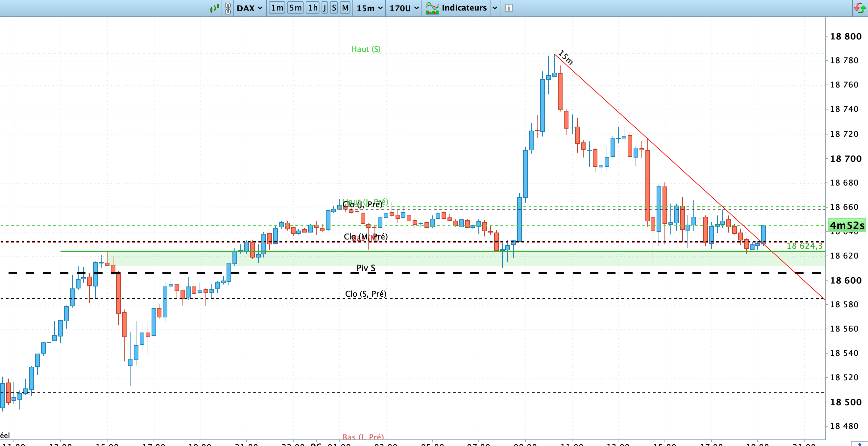868x446 pixels.
Task: Switch to the 5m timeframe
Action: pyautogui.click(x=296, y=8)
